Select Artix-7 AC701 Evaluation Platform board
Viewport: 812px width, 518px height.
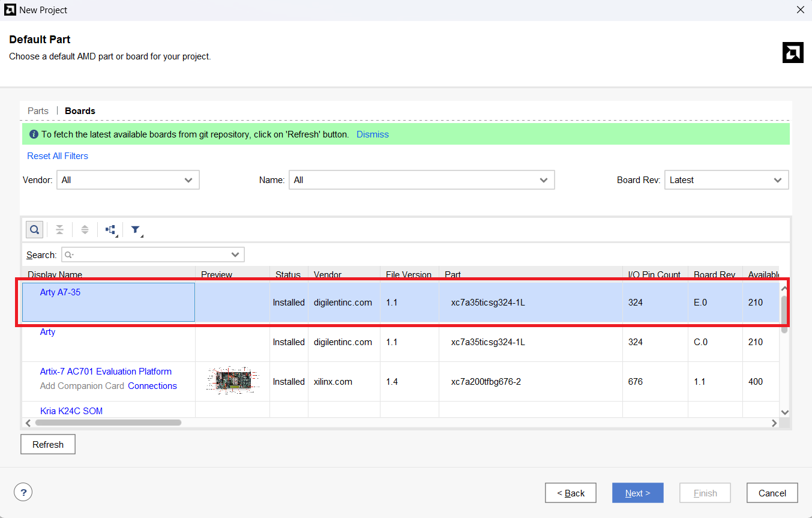coord(106,372)
